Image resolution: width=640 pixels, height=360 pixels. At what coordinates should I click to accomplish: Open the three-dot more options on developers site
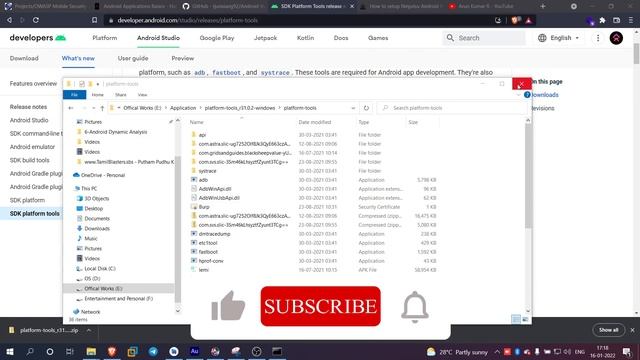598,38
